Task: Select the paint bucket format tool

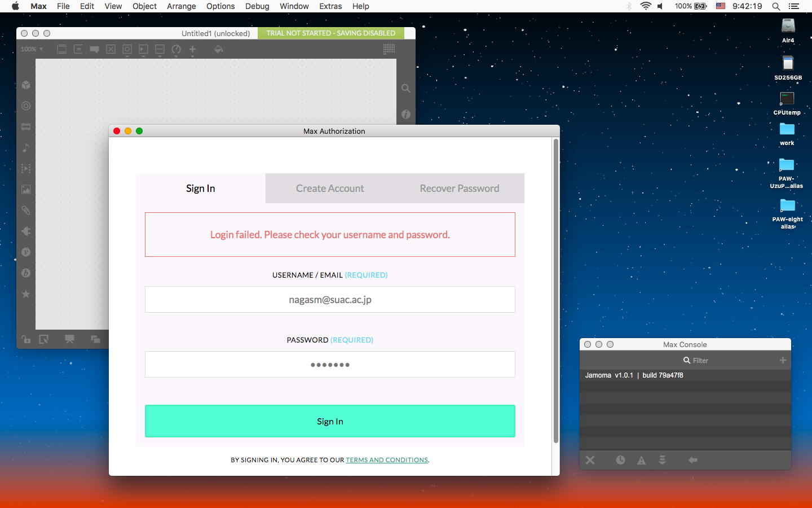Action: pos(219,50)
